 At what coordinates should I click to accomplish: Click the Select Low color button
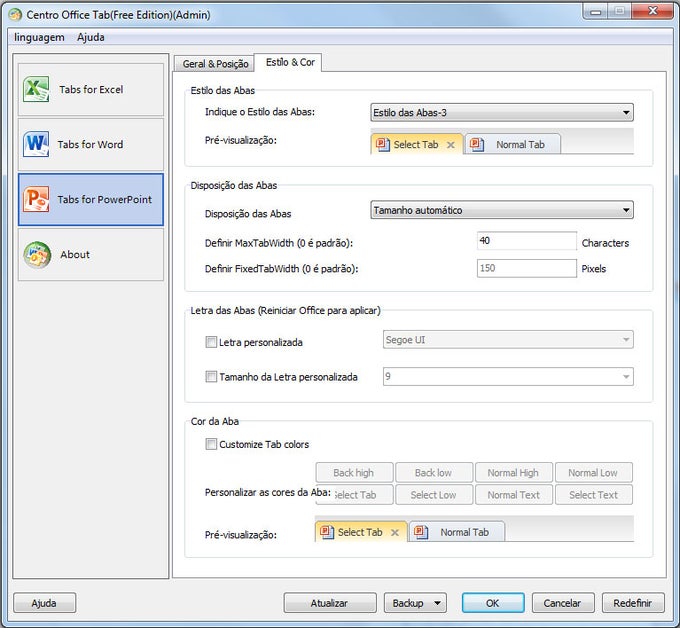point(434,495)
